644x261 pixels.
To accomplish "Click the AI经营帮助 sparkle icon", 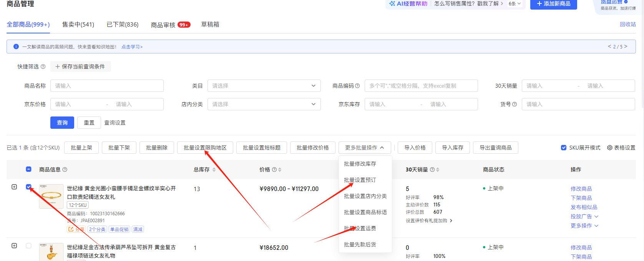I will 392,3.
